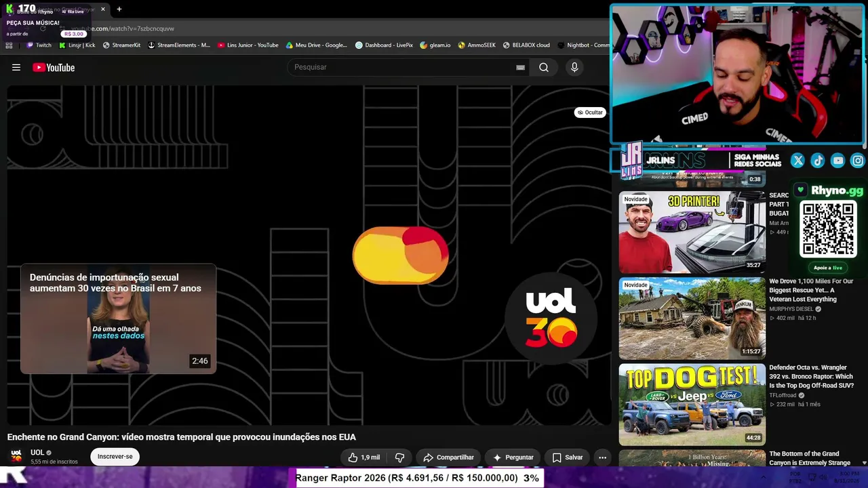Click the UOL 30 logo watermark in video

tap(551, 317)
